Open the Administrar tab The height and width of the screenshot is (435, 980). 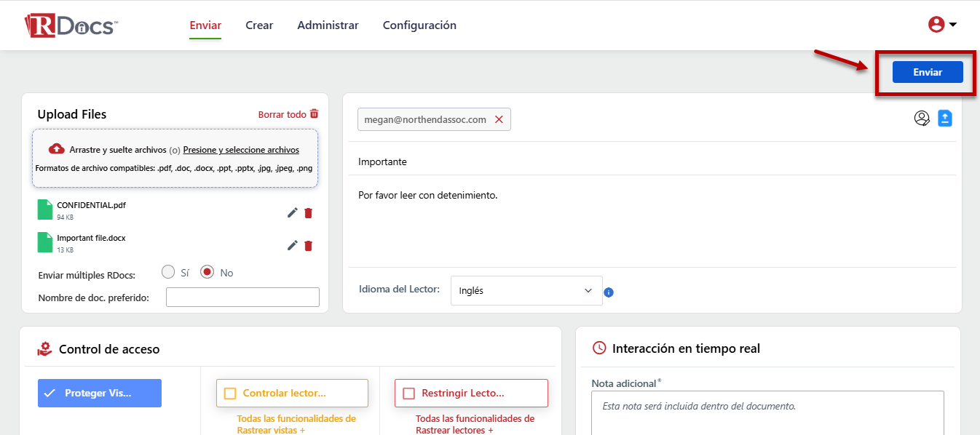tap(328, 25)
